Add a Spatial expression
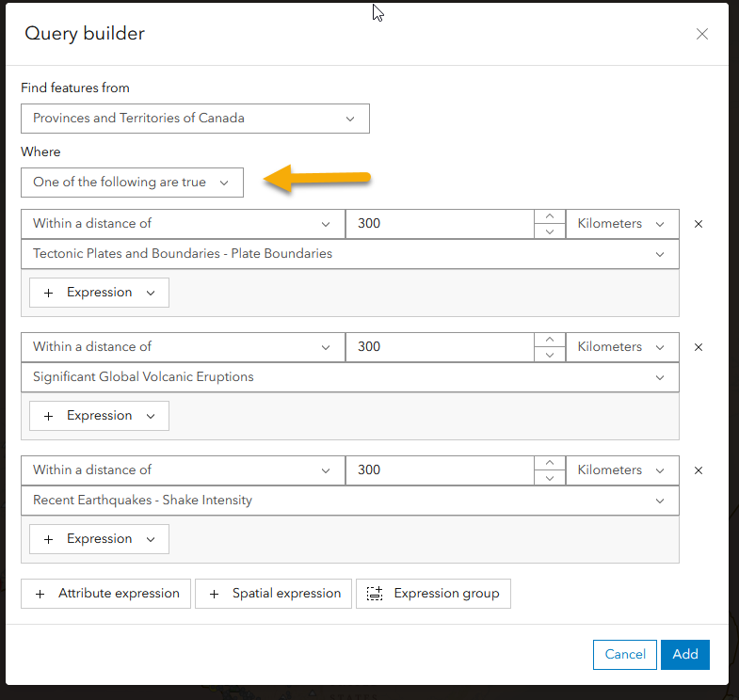The width and height of the screenshot is (739, 700). tap(274, 594)
